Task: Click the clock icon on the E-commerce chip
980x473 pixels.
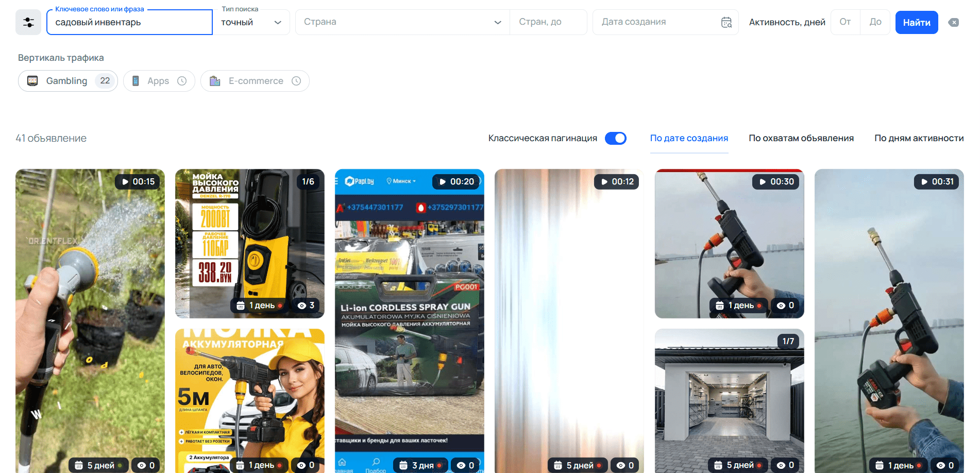Action: [296, 81]
